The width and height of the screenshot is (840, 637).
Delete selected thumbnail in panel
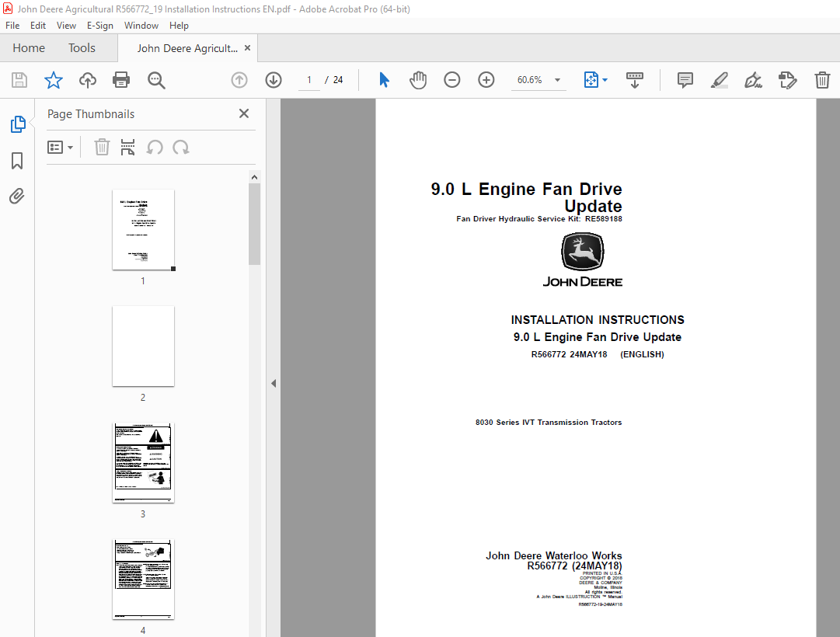(102, 148)
